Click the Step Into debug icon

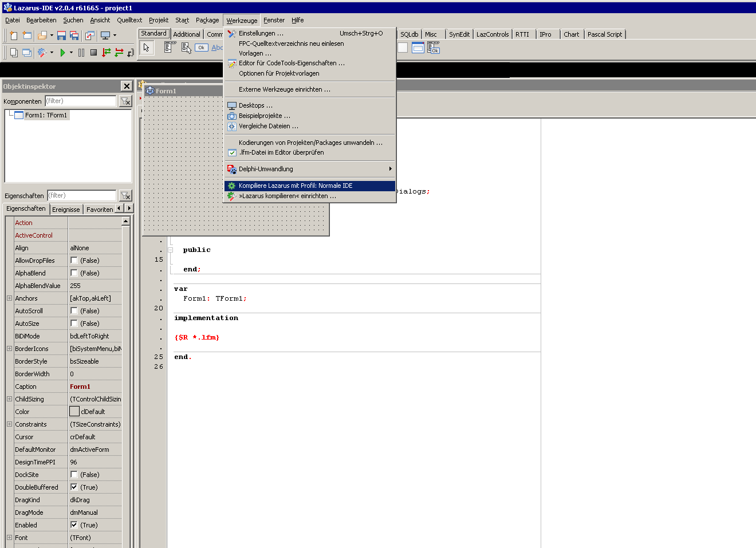pos(106,53)
